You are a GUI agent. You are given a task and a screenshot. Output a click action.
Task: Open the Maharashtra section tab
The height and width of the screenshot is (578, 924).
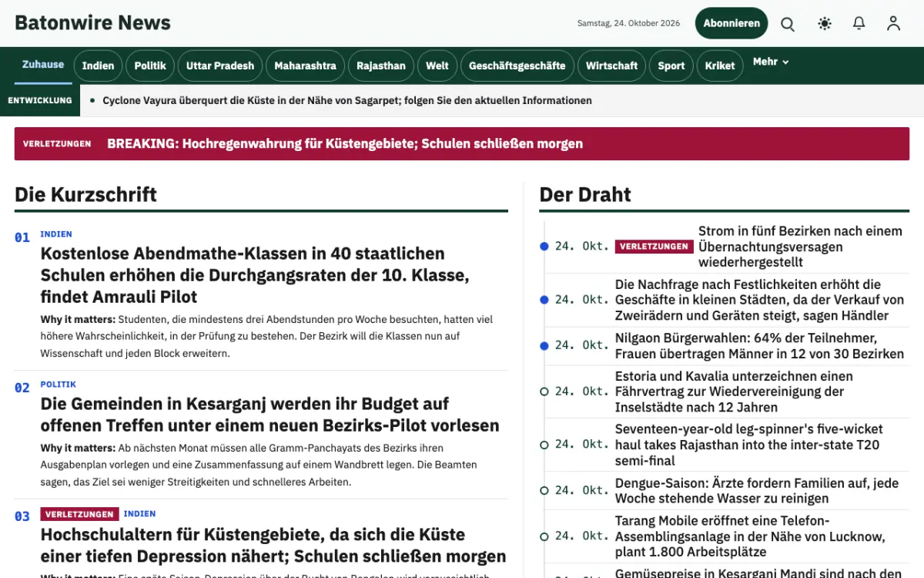click(x=306, y=66)
